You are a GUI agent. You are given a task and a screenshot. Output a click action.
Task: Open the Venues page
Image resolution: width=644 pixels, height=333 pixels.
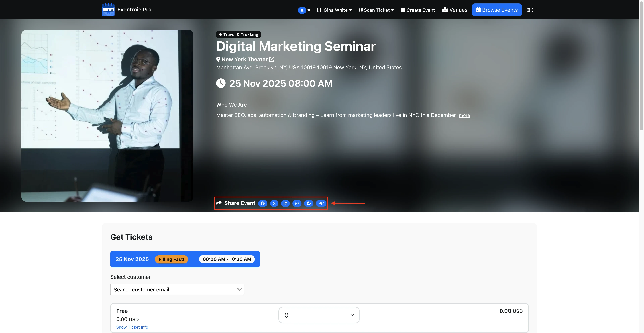pos(454,10)
